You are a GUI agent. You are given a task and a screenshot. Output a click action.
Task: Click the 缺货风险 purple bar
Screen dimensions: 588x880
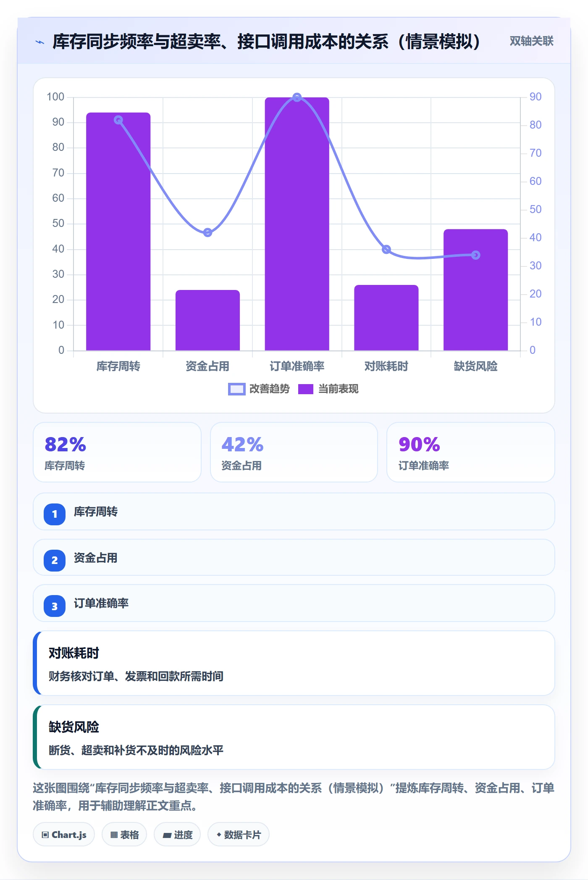coord(475,290)
